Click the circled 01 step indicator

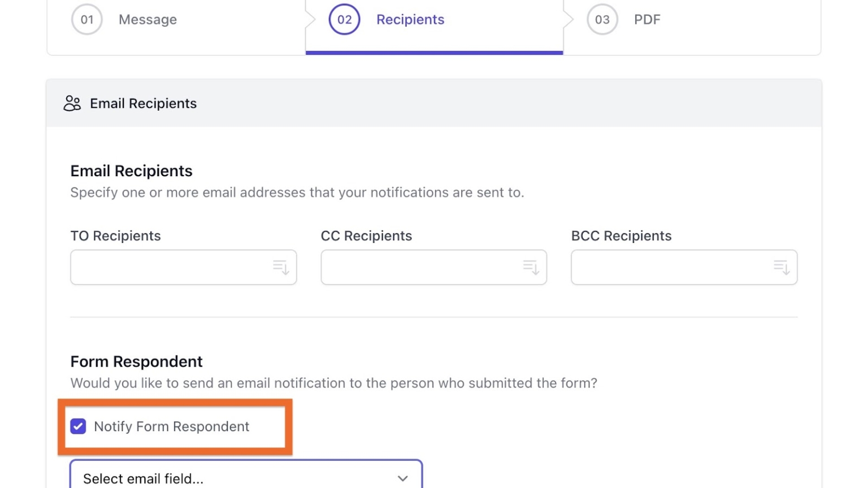[x=86, y=19]
